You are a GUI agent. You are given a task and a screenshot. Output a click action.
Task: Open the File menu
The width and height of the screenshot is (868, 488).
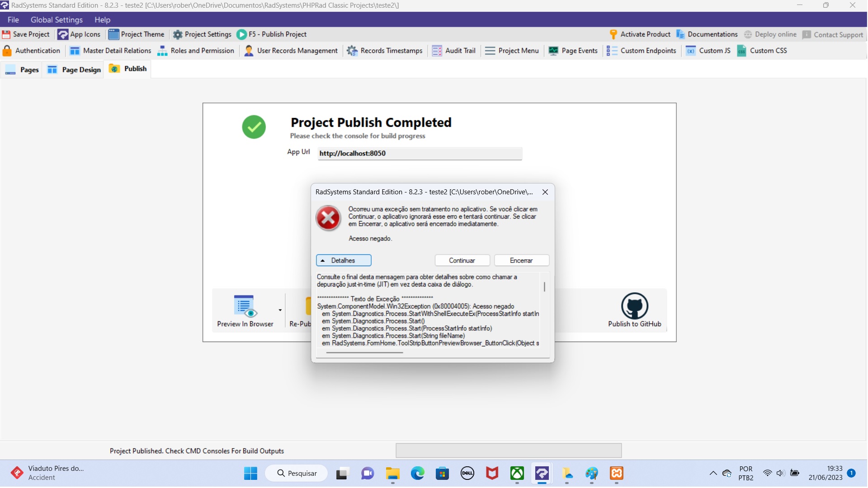(x=13, y=20)
